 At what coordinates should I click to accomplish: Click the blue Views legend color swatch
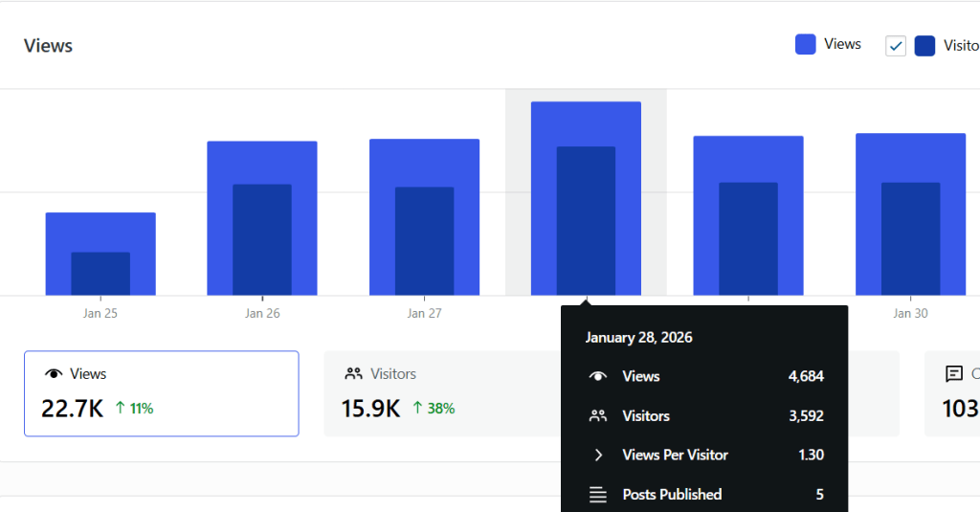coord(806,44)
